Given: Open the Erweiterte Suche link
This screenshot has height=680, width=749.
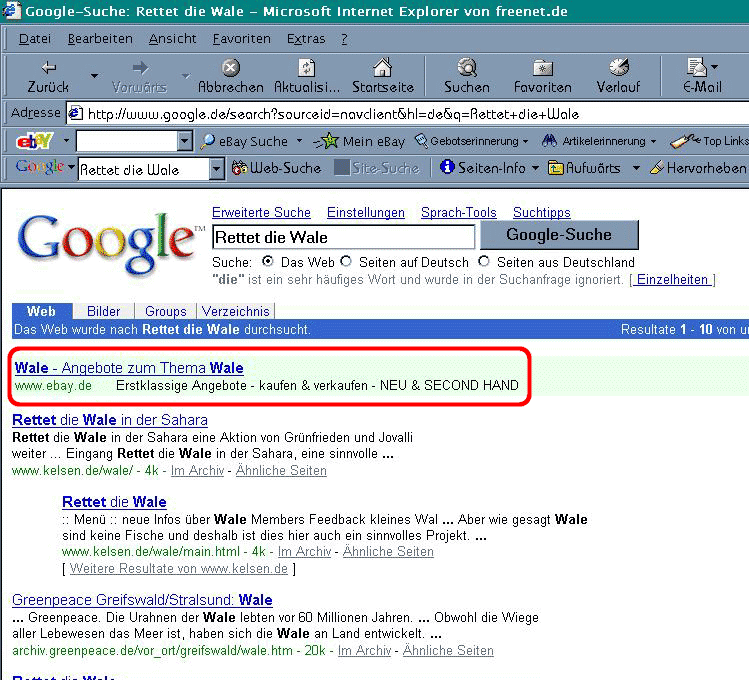Looking at the screenshot, I should point(261,212).
